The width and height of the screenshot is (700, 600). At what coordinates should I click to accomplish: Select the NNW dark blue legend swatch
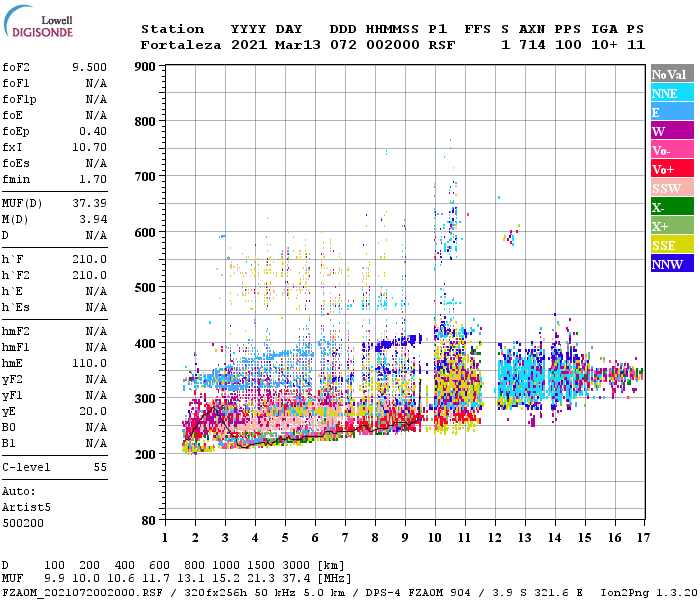tap(672, 264)
